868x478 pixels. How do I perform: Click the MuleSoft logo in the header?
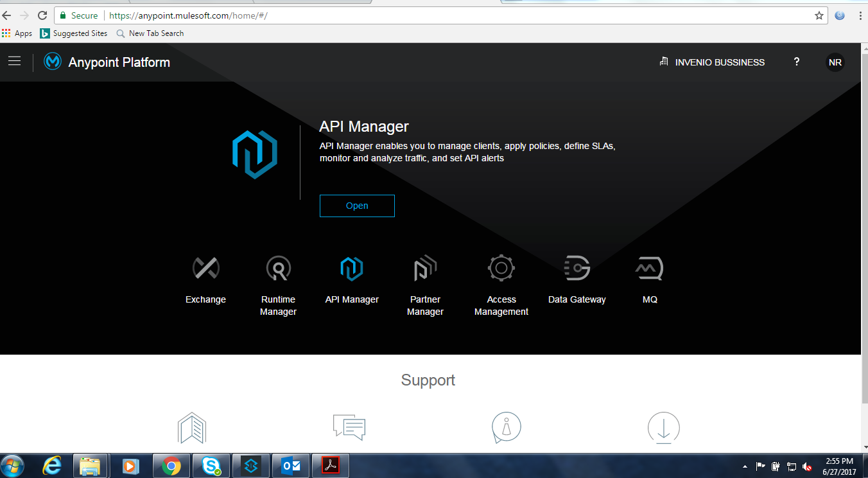[53, 62]
